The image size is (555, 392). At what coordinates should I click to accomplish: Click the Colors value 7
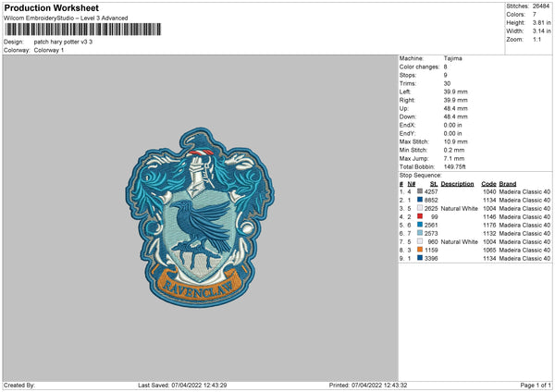click(x=535, y=15)
